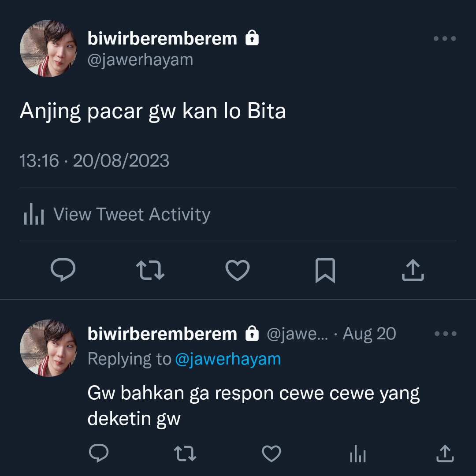The image size is (476, 476).
Task: Like the main tweet with heart icon
Action: click(238, 270)
